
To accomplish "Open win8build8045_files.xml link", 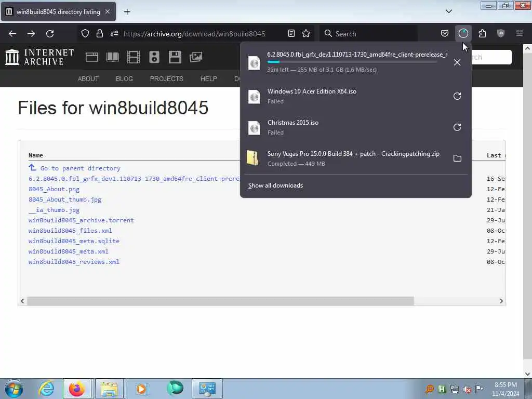I will [70, 231].
